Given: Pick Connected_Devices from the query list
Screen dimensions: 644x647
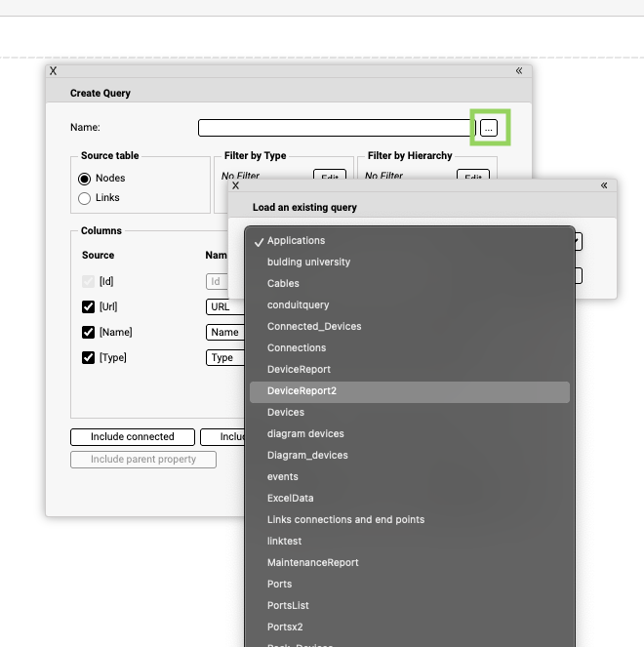Looking at the screenshot, I should (x=314, y=327).
